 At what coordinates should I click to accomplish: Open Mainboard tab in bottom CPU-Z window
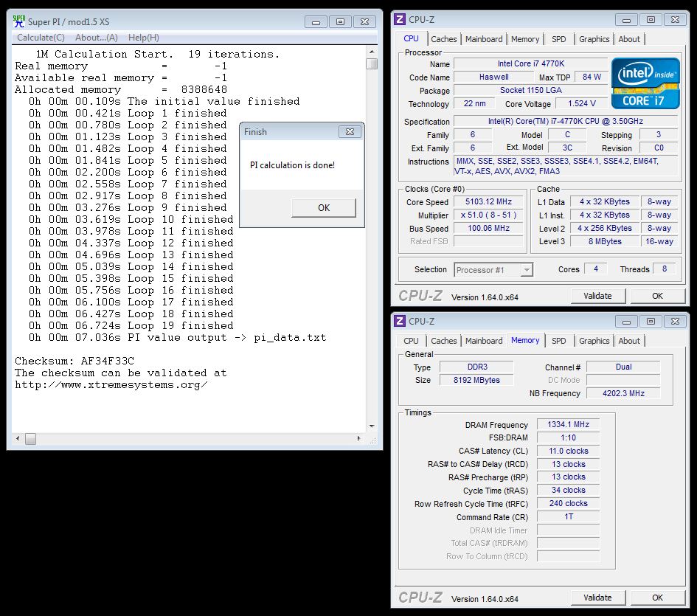484,341
